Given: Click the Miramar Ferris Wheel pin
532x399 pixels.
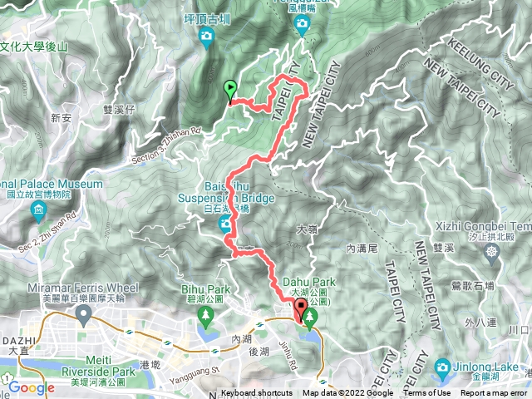Looking at the screenshot, I should click(x=84, y=314).
